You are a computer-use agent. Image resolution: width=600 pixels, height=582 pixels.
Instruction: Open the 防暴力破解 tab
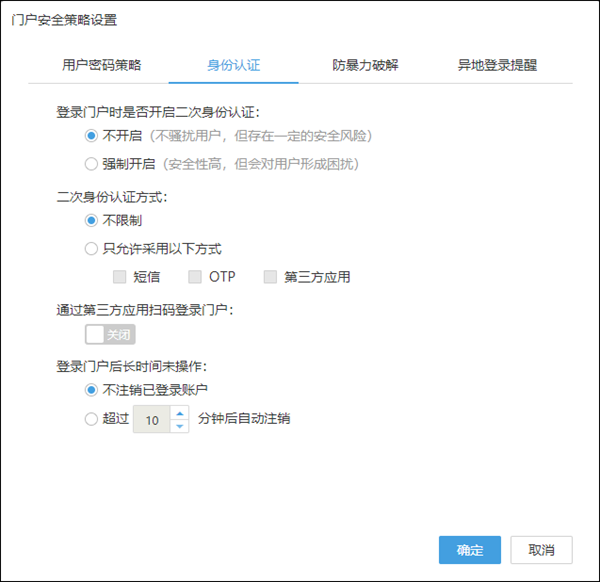pos(365,65)
